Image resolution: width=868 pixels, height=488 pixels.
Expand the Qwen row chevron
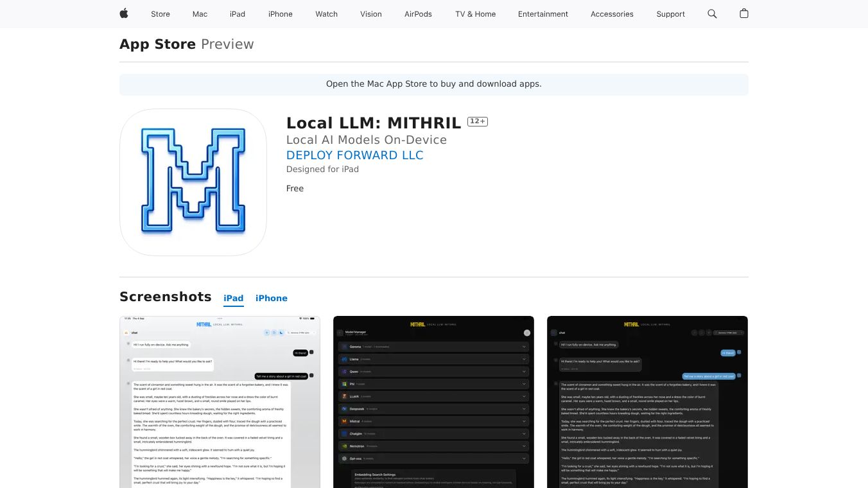pyautogui.click(x=524, y=372)
